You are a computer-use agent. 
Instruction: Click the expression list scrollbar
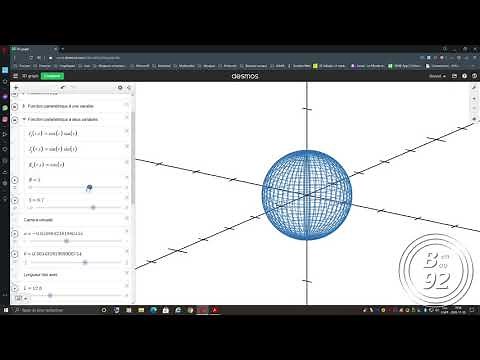click(x=133, y=157)
